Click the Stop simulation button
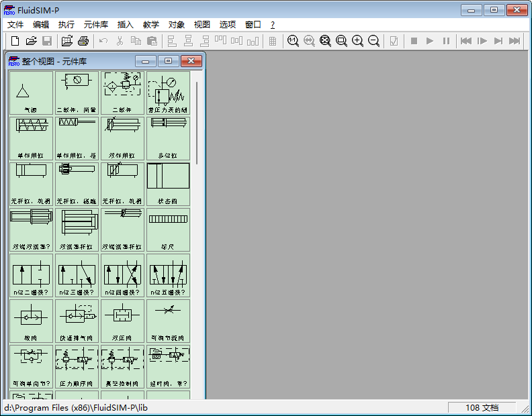The height and width of the screenshot is (416, 532). click(x=414, y=41)
